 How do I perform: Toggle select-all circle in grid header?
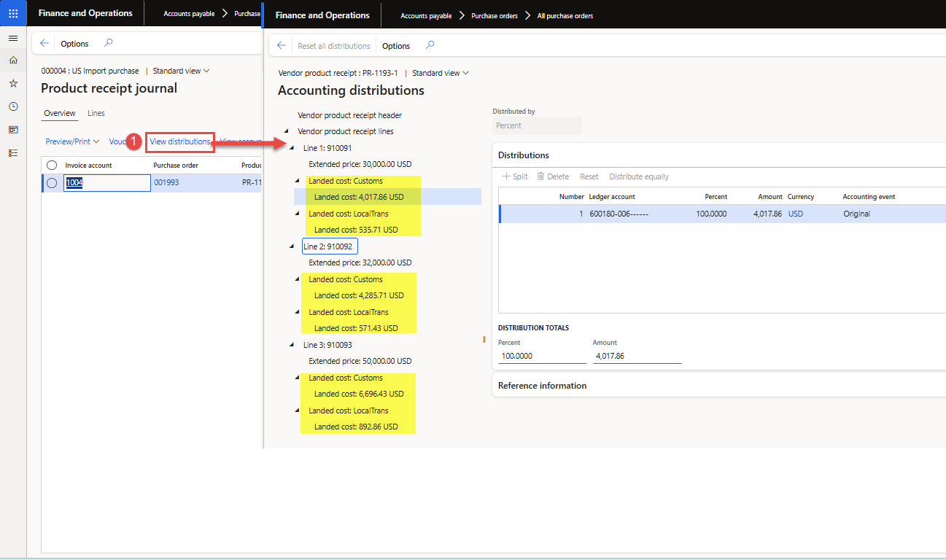[x=52, y=166]
